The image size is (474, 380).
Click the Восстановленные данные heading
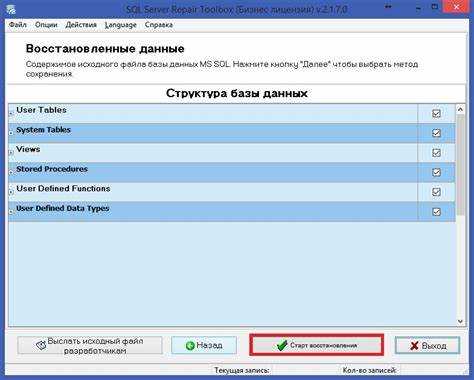(105, 49)
